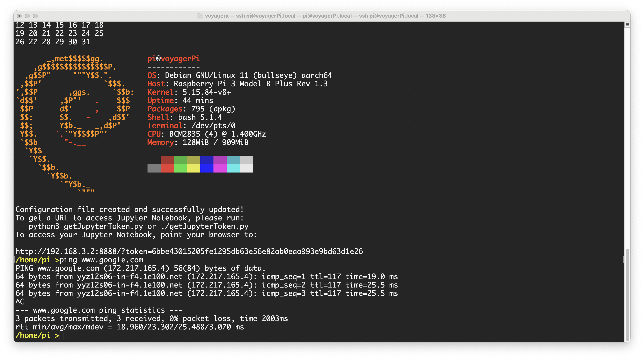Click the bright red color block
The width and height of the screenshot is (644, 359).
(x=167, y=168)
